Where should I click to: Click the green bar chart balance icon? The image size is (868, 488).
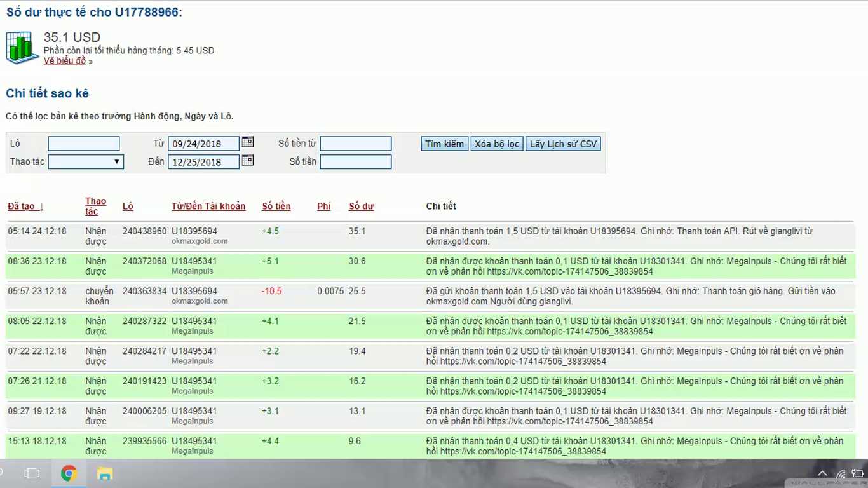coord(22,48)
